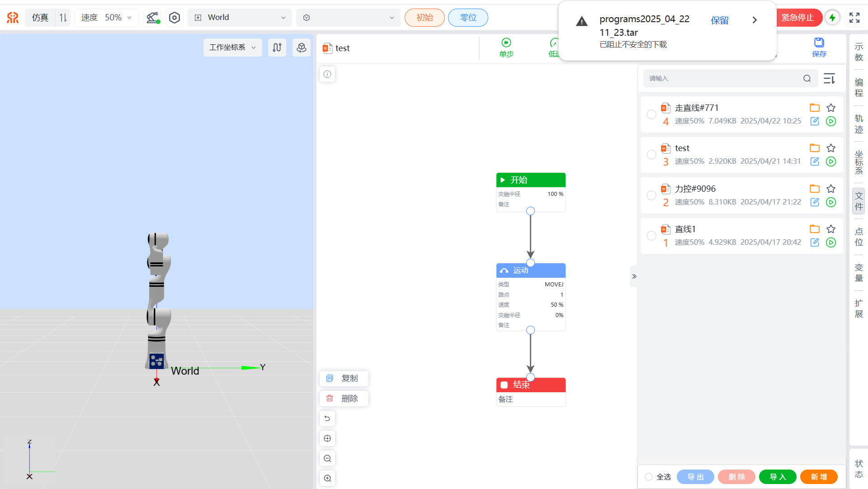Select the 直线1 program radio button

coord(651,236)
